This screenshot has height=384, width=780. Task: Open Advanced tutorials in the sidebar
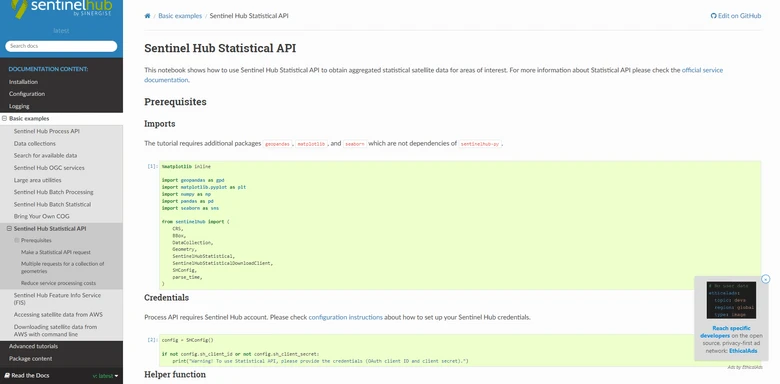click(x=33, y=346)
